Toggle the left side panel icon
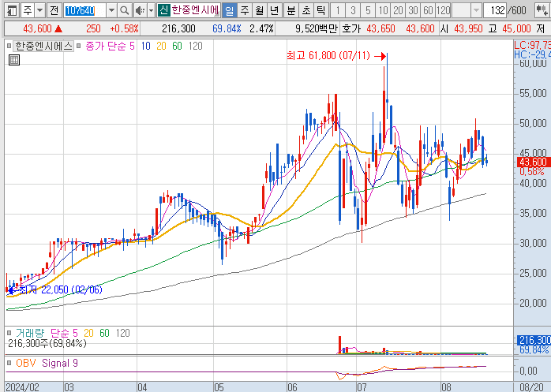The height and width of the screenshot is (392, 551). 12,10
